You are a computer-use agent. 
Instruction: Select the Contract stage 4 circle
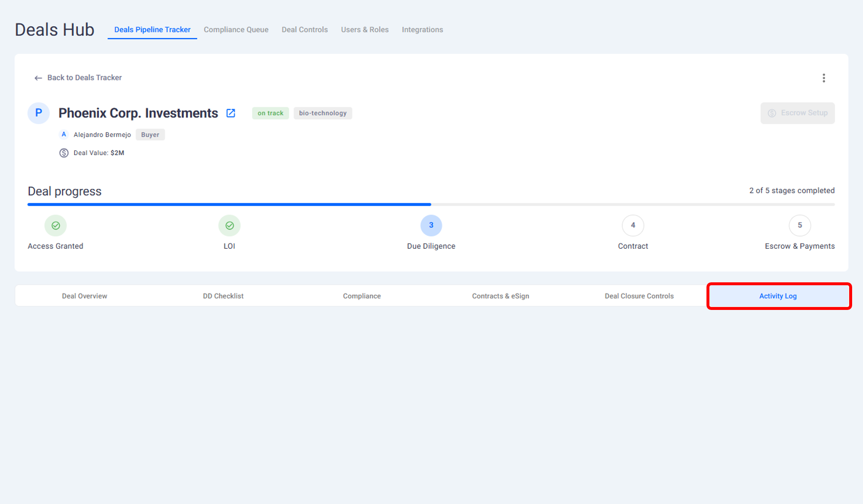pyautogui.click(x=632, y=225)
